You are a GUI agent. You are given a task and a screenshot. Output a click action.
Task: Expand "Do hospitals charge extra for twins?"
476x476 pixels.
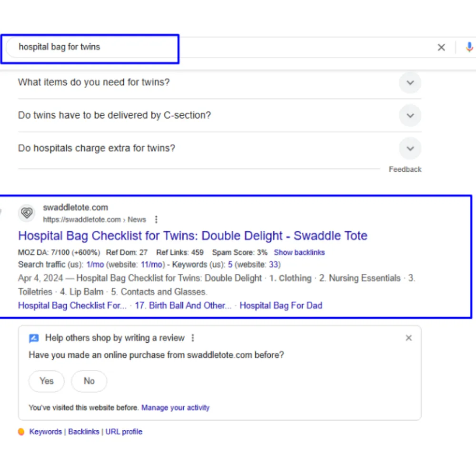(x=410, y=149)
